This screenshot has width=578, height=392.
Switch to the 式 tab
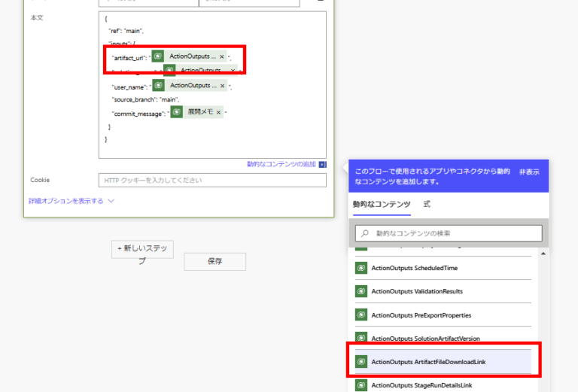(x=427, y=205)
